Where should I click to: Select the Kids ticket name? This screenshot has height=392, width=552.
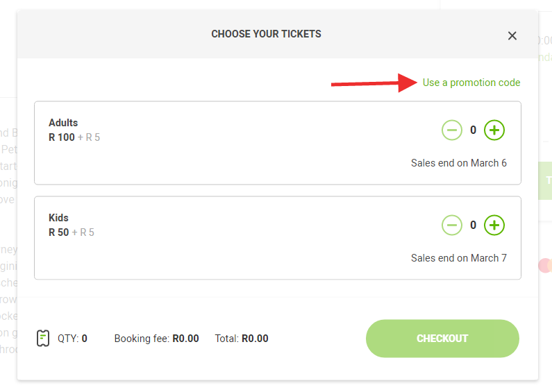click(x=58, y=218)
